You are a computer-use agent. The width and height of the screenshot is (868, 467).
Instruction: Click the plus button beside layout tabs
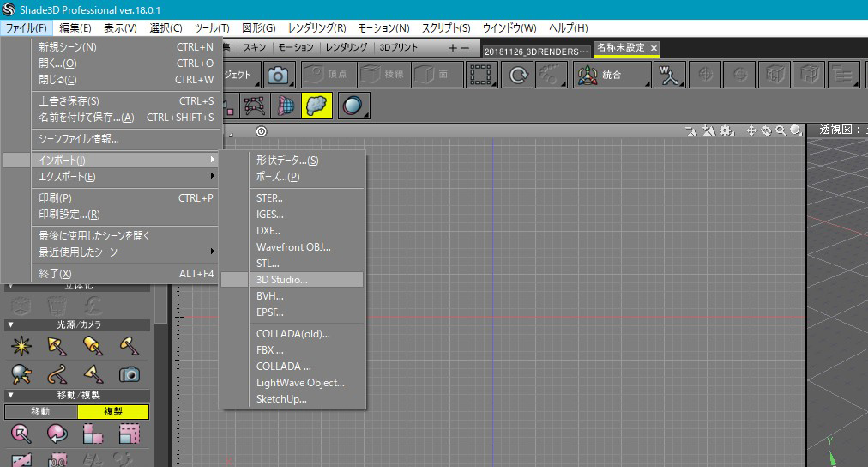pyautogui.click(x=452, y=48)
